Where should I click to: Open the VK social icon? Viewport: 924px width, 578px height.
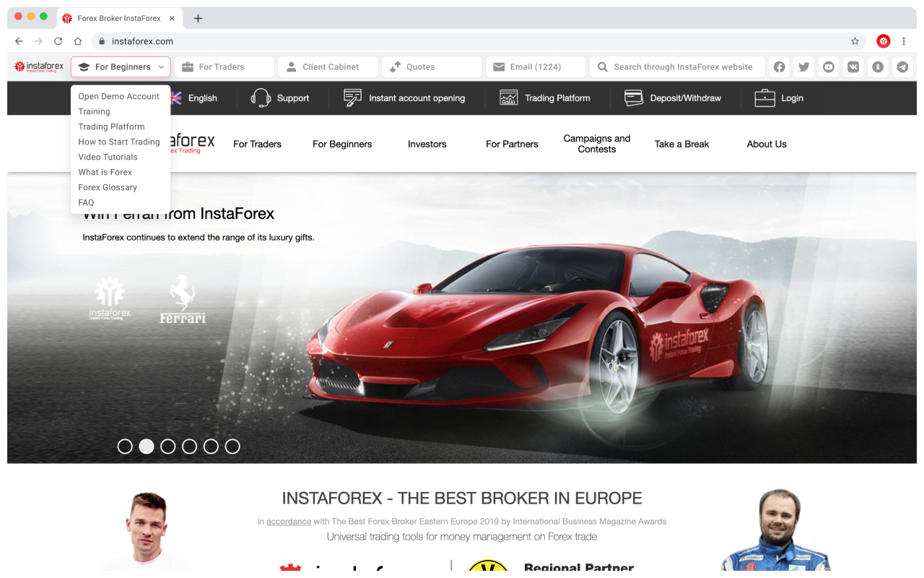(853, 67)
